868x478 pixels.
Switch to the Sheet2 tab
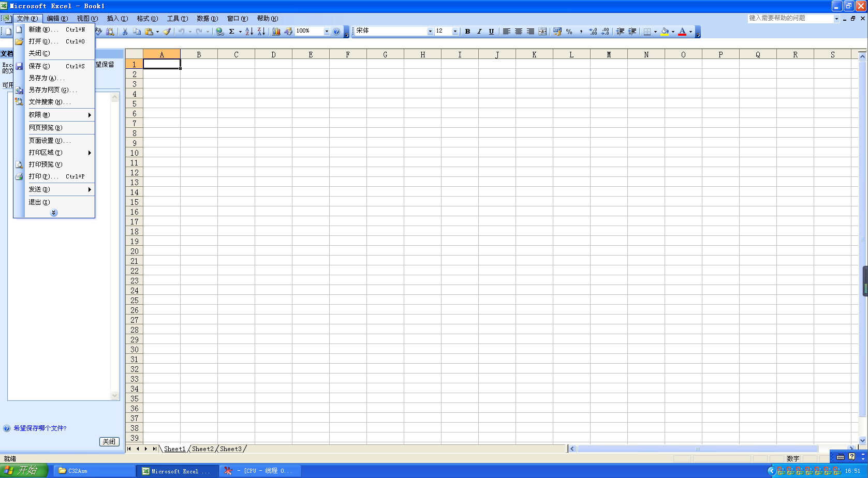click(x=202, y=449)
